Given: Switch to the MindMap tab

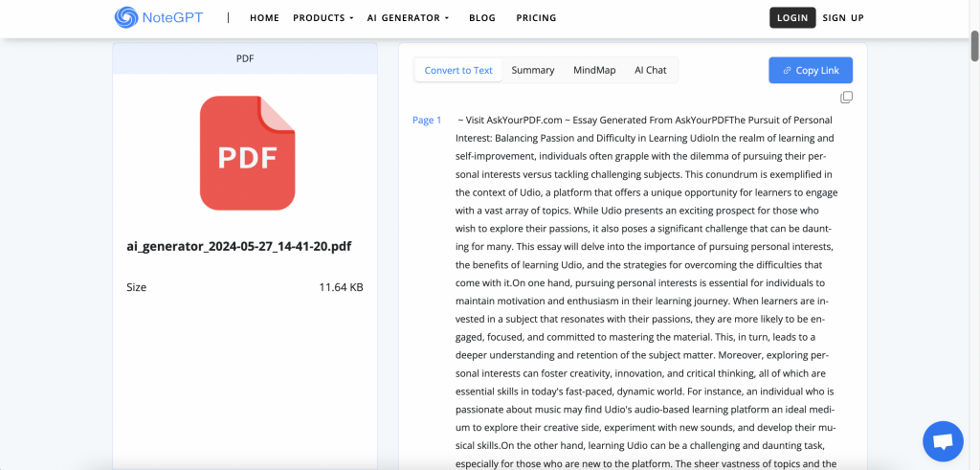Looking at the screenshot, I should (x=594, y=70).
